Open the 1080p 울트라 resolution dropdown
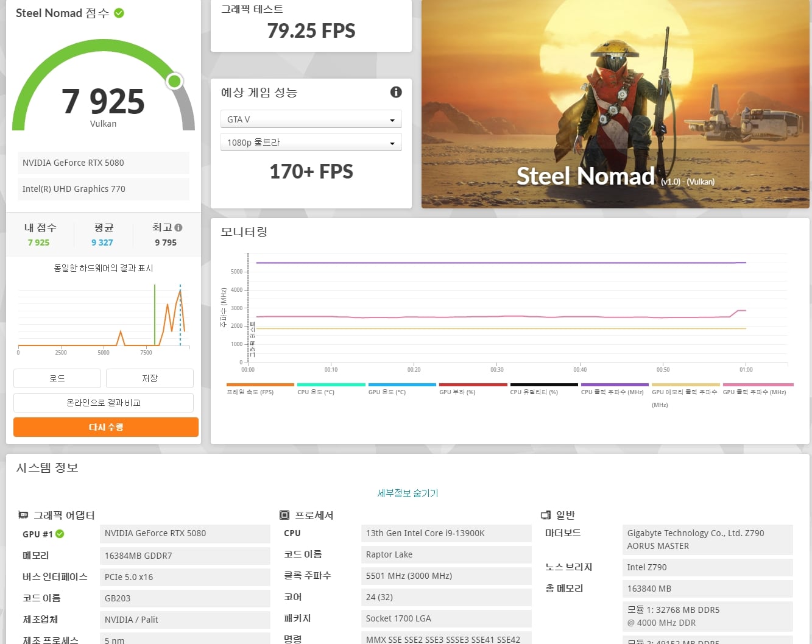Screen dimensions: 812x644 pos(311,142)
